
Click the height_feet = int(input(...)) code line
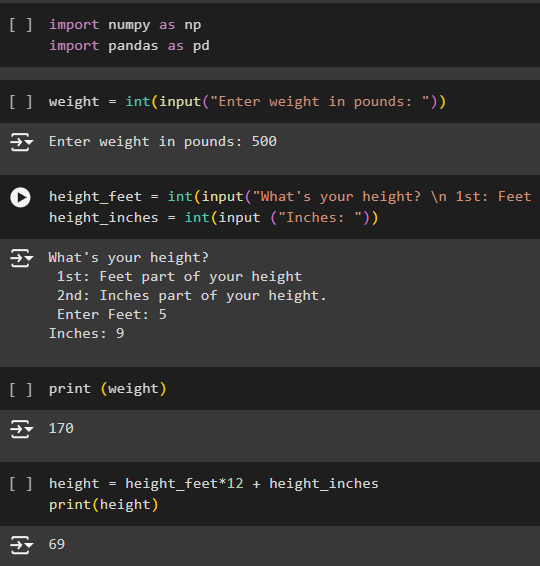(x=290, y=197)
